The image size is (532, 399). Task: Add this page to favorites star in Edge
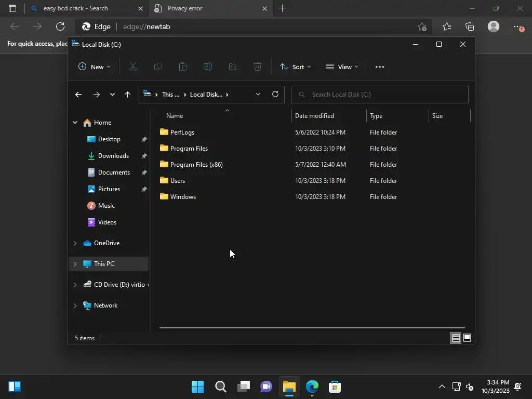(x=422, y=26)
